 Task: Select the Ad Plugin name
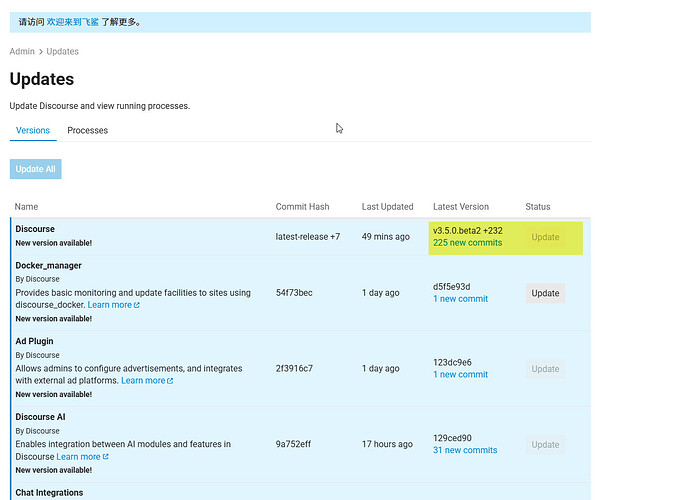(x=34, y=341)
